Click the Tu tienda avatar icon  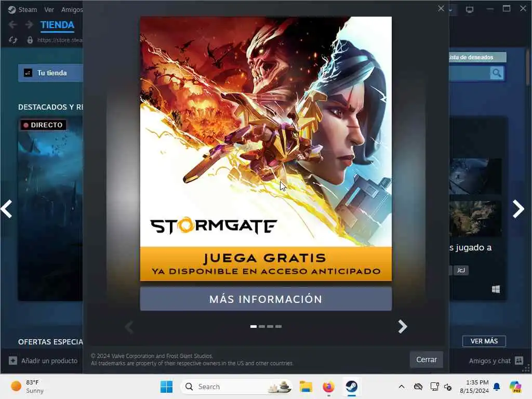point(28,73)
